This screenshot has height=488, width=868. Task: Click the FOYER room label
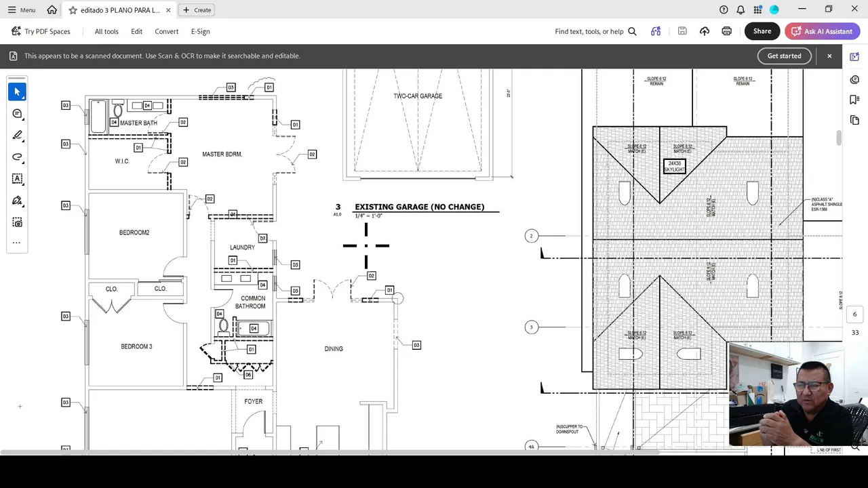254,402
